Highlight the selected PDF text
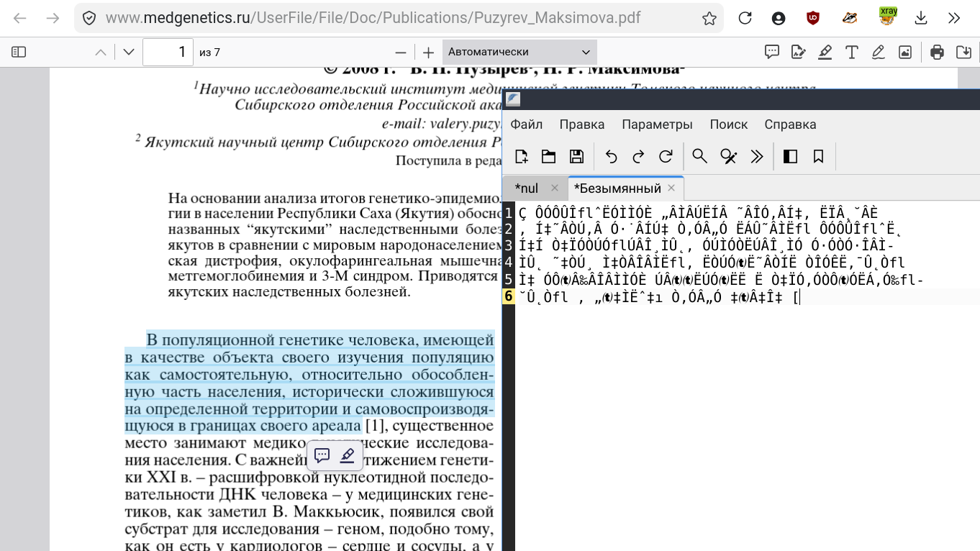The image size is (980, 551). 347,455
